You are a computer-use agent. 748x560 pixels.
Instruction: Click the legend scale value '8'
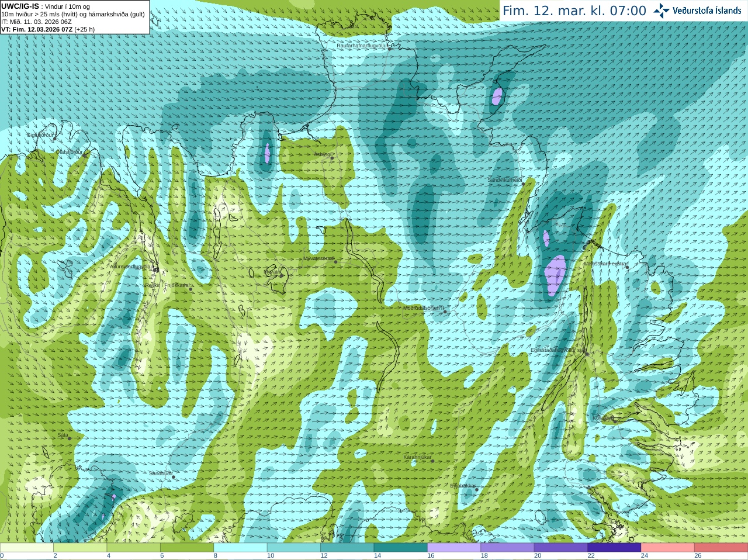216,556
